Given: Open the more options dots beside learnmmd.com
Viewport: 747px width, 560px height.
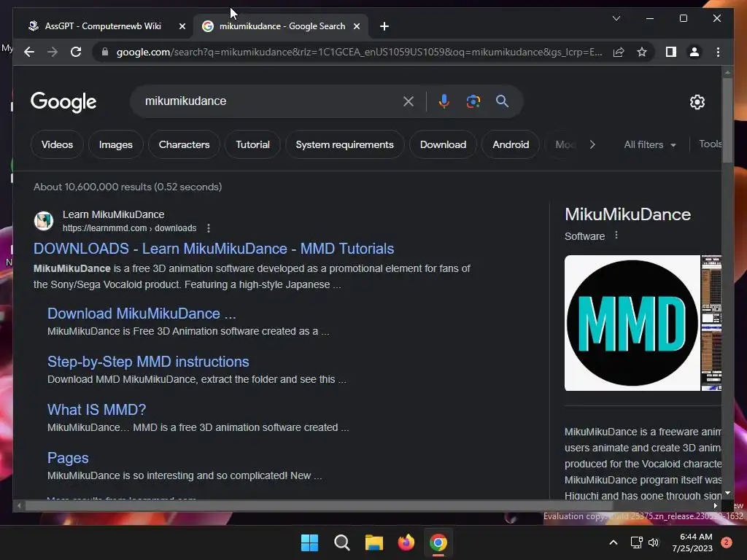Looking at the screenshot, I should [208, 228].
